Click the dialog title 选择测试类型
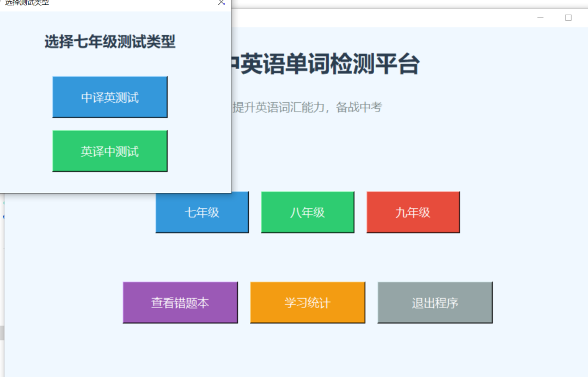The width and height of the screenshot is (588, 377). coord(26,3)
